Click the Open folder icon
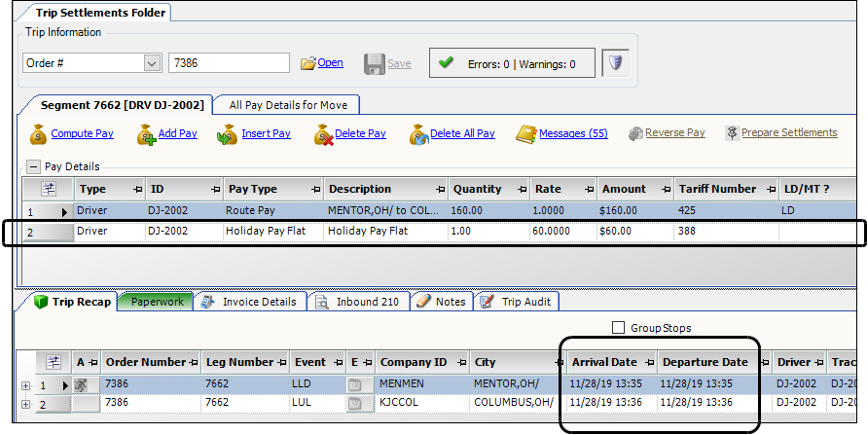The width and height of the screenshot is (868, 435). tap(308, 63)
